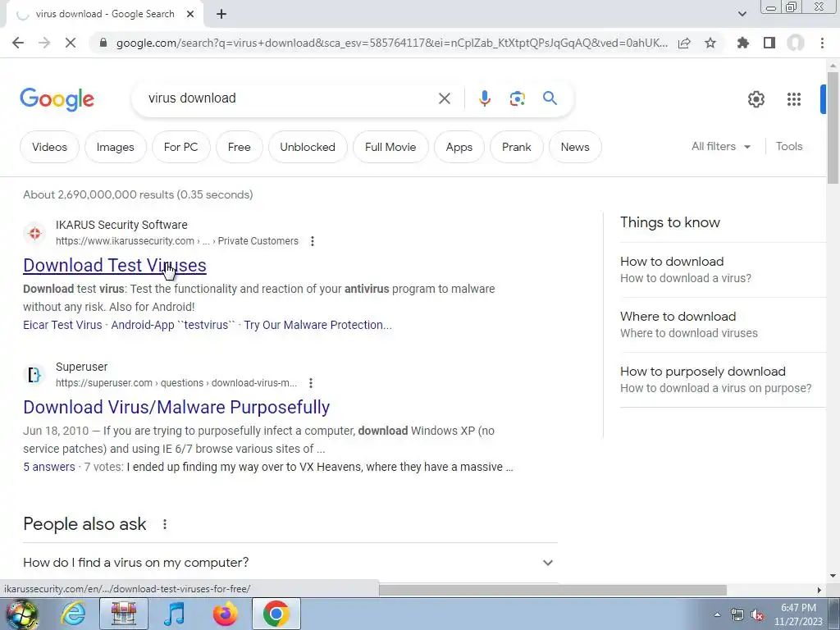Click the tab search chevron in title bar
This screenshot has height=630, width=840.
(x=742, y=14)
